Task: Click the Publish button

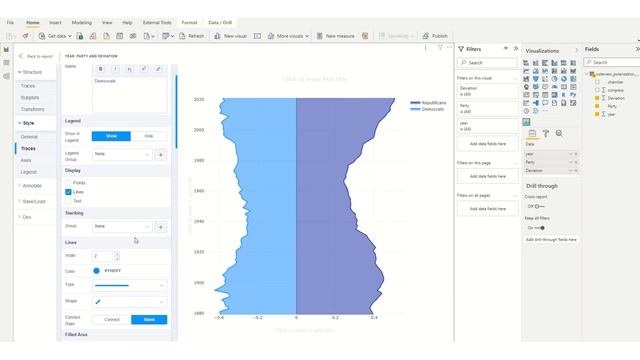Action: click(x=435, y=36)
